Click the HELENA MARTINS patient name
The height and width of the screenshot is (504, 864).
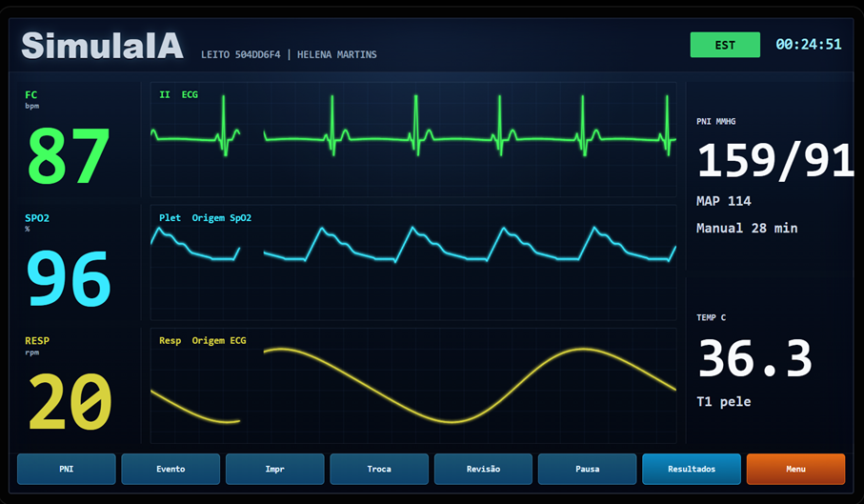coord(336,54)
